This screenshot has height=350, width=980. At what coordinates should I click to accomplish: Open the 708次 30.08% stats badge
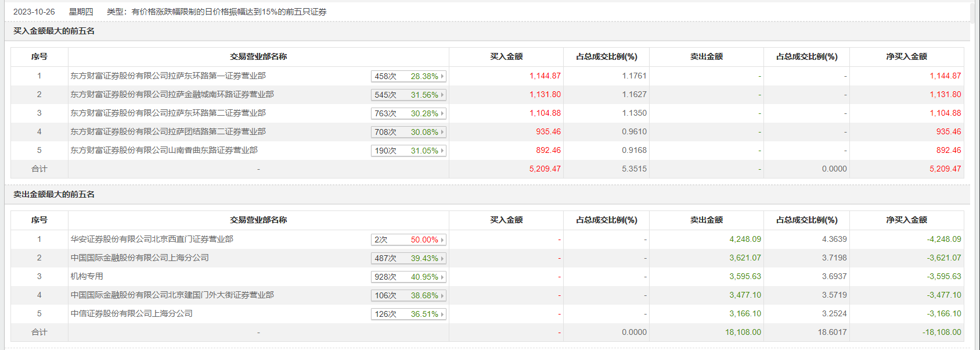pos(409,132)
